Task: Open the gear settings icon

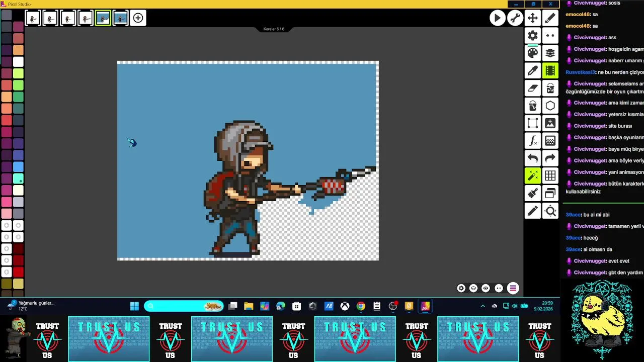Action: tap(533, 35)
